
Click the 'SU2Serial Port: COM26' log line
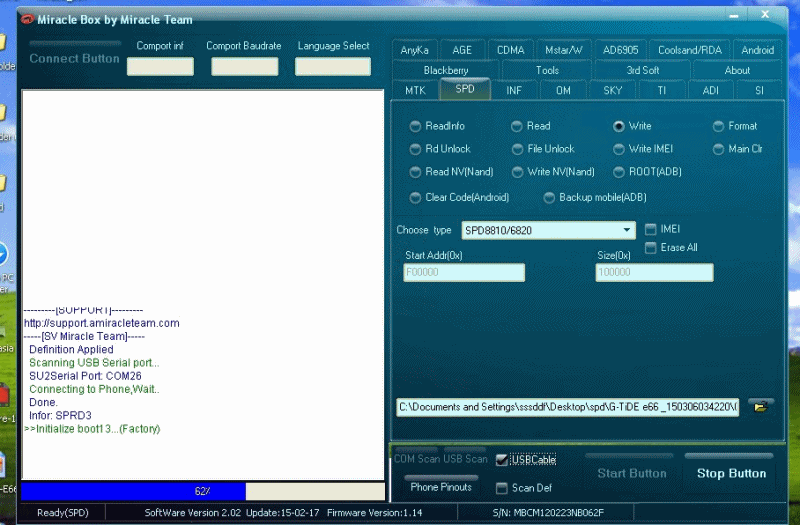[x=85, y=376]
